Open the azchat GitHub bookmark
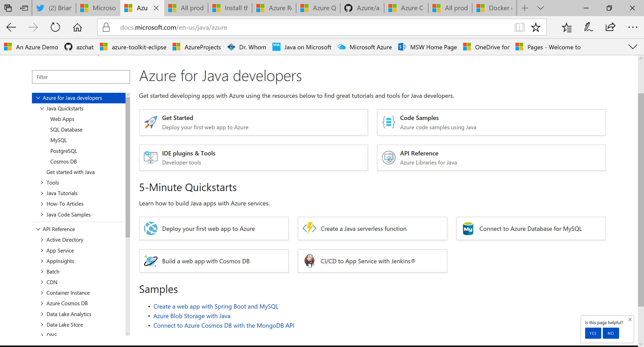The image size is (644, 347). (79, 47)
